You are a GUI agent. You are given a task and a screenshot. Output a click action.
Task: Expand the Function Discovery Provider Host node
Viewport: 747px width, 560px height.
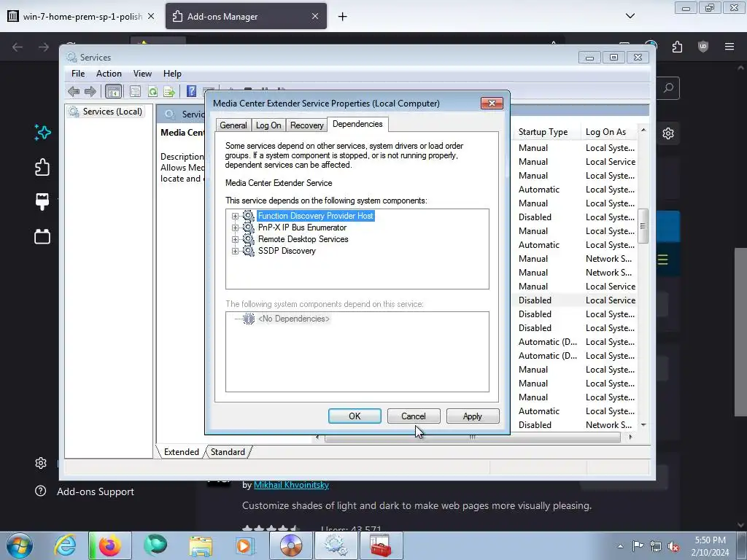(235, 216)
